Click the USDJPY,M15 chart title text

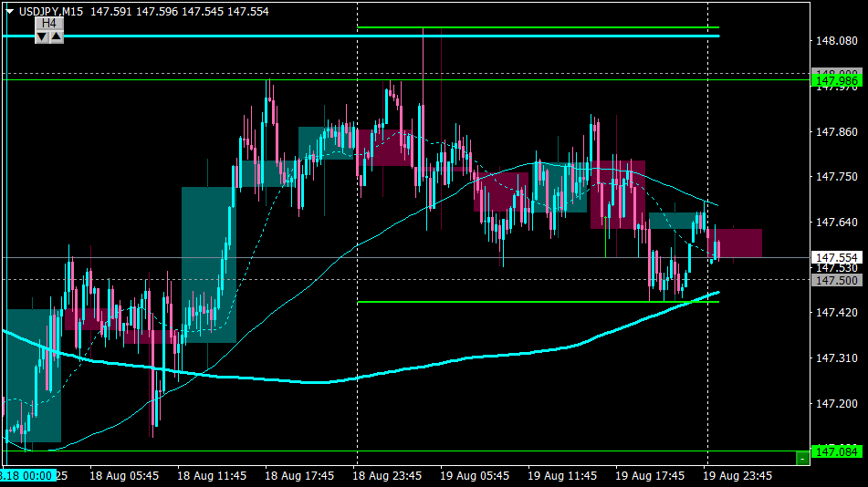click(51, 12)
